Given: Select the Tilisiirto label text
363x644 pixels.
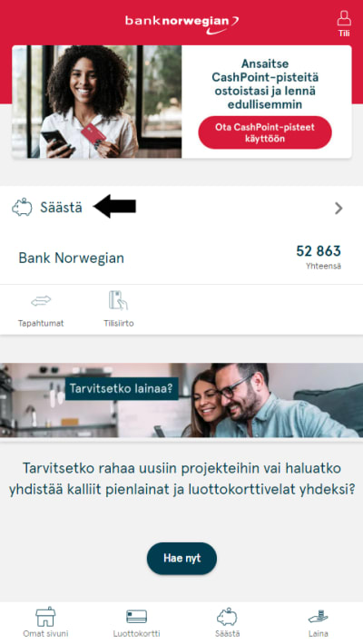Looking at the screenshot, I should tap(118, 323).
